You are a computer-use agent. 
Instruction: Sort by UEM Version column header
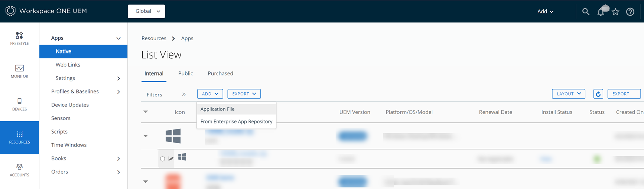[355, 112]
